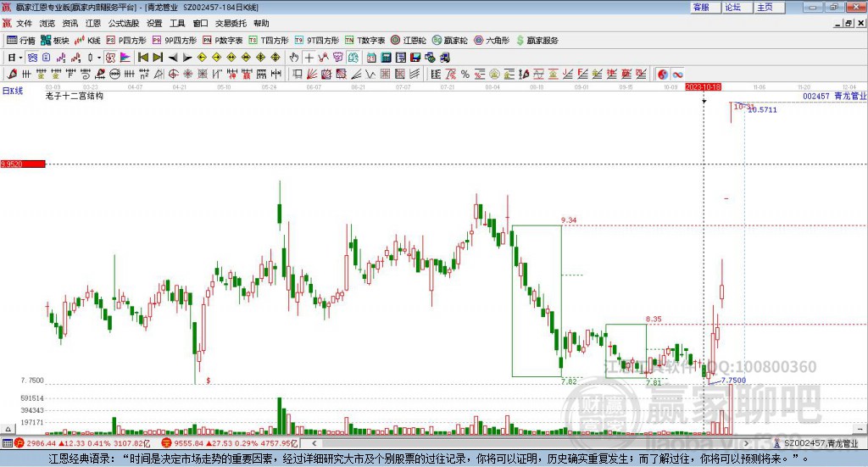The image size is (868, 467).
Task: Select the zigzag wave line tool
Action: (x=371, y=74)
